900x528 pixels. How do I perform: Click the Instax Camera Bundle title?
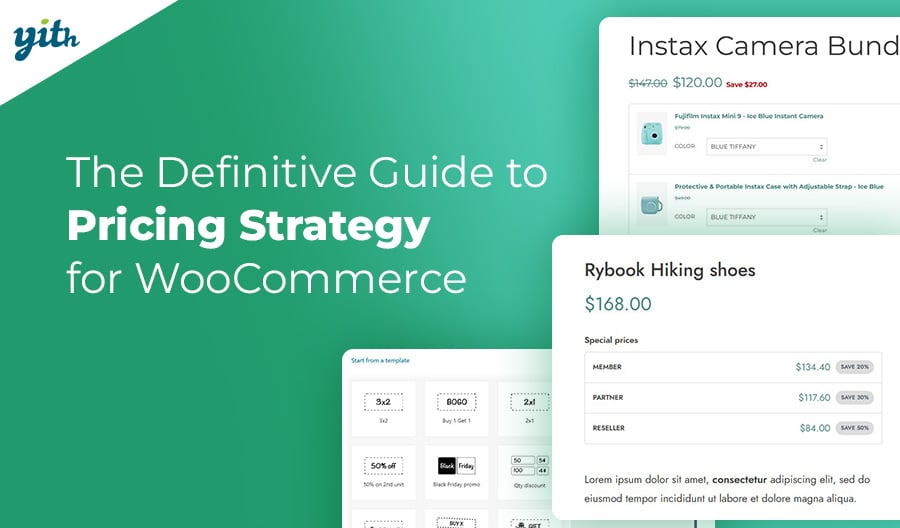click(764, 46)
